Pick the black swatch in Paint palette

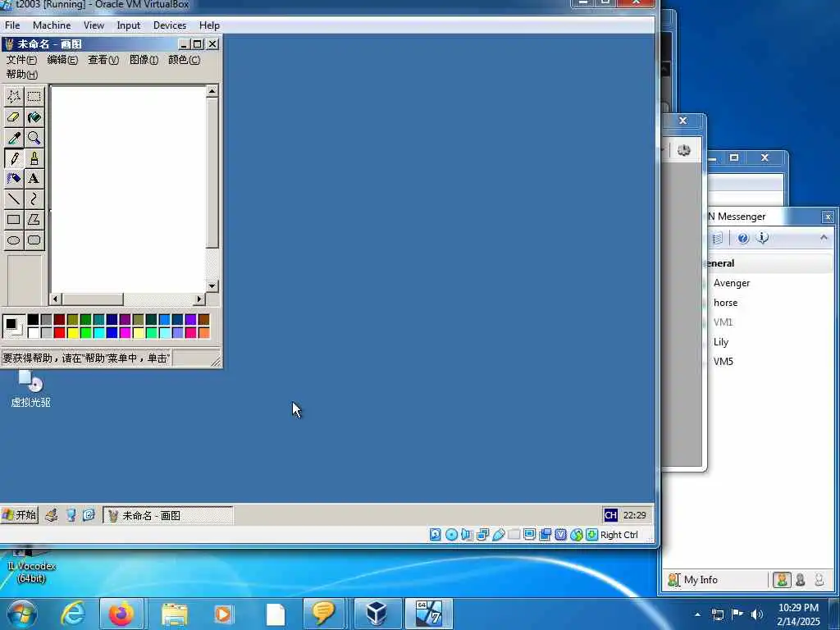33,319
